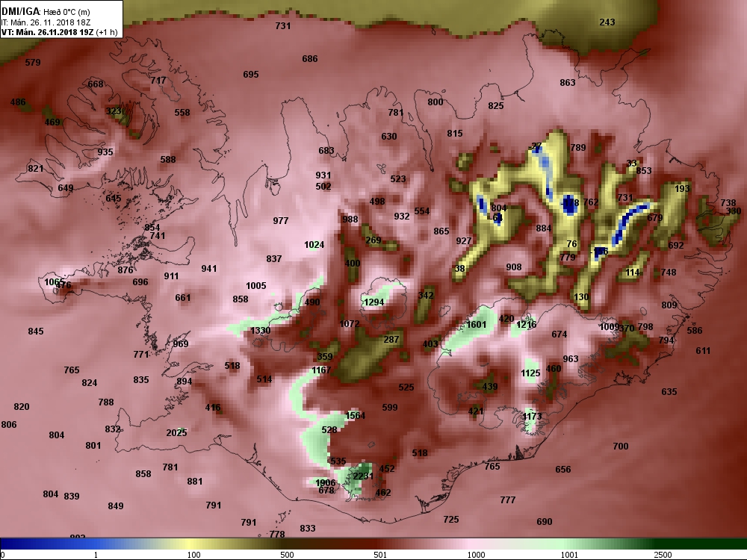Click the map value 690

(x=544, y=521)
